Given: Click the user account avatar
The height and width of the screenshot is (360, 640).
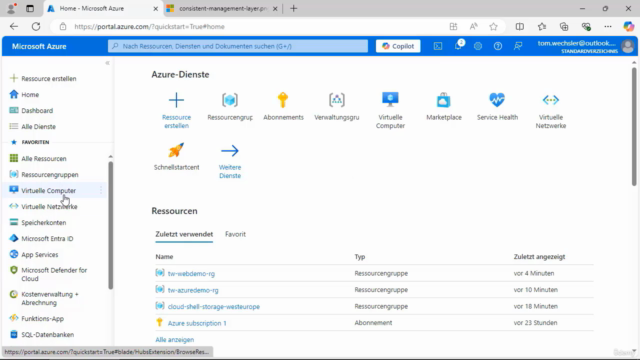Looking at the screenshot, I should [628, 46].
